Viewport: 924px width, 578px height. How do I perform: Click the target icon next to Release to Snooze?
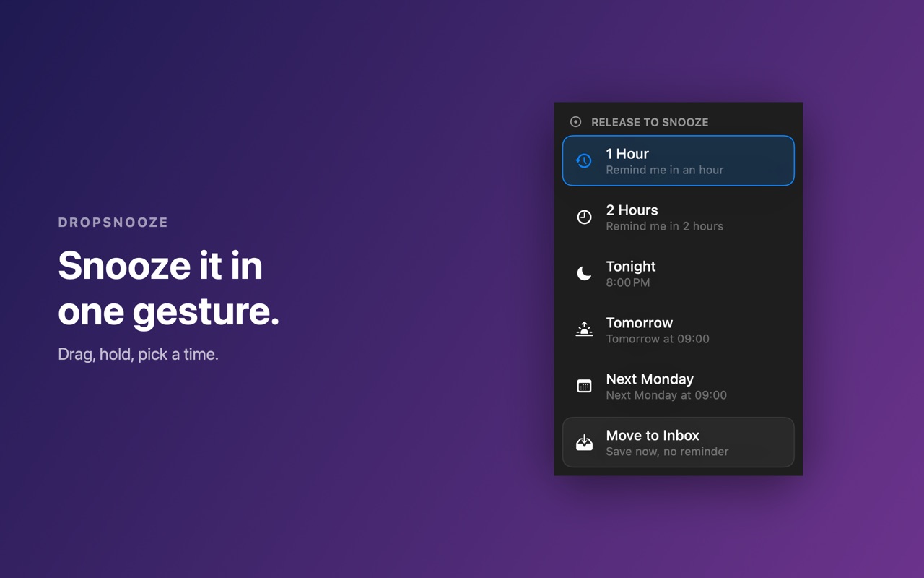tap(575, 122)
